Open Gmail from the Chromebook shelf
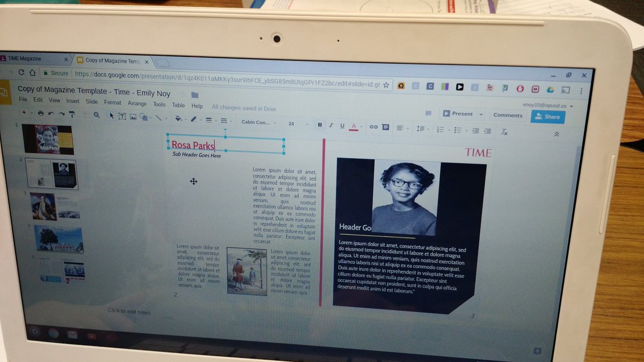This screenshot has height=362, width=644. pyautogui.click(x=72, y=334)
